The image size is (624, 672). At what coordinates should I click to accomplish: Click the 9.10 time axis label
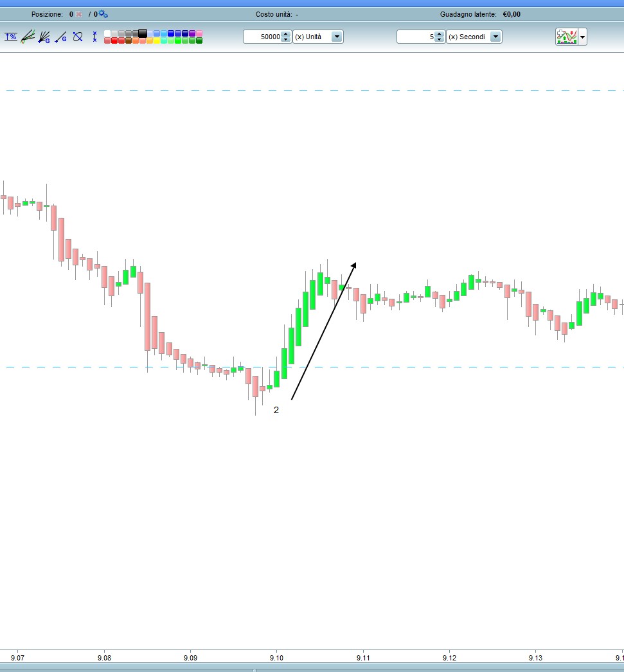click(x=276, y=658)
